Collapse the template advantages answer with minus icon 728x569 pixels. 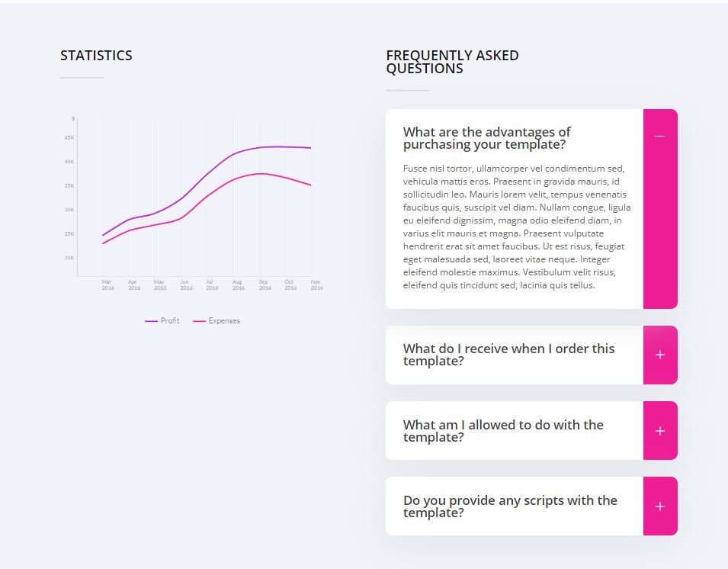(x=660, y=137)
